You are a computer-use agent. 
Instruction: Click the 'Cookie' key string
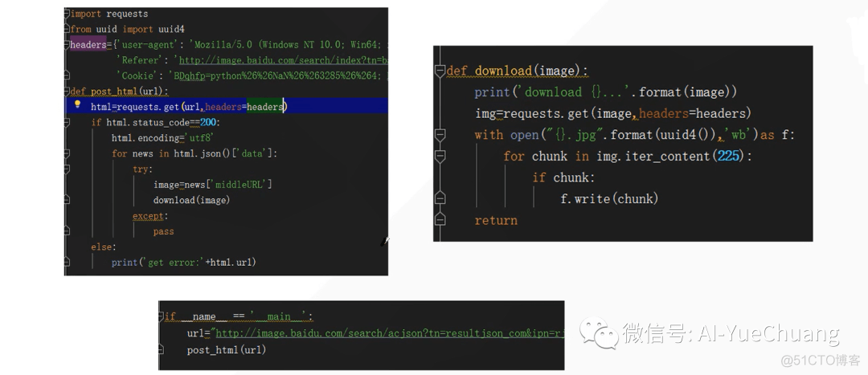click(x=138, y=75)
